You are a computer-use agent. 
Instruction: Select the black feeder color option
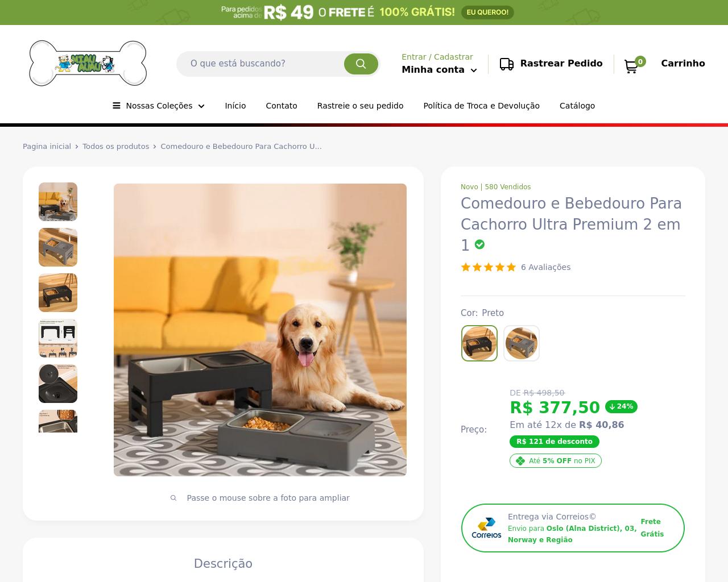479,343
